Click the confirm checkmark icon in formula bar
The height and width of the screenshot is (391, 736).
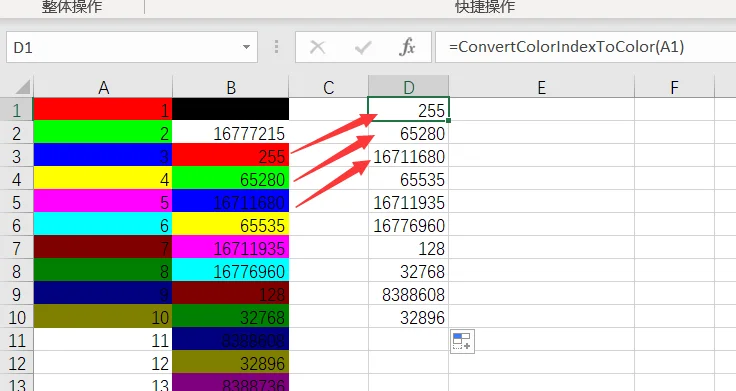(363, 47)
